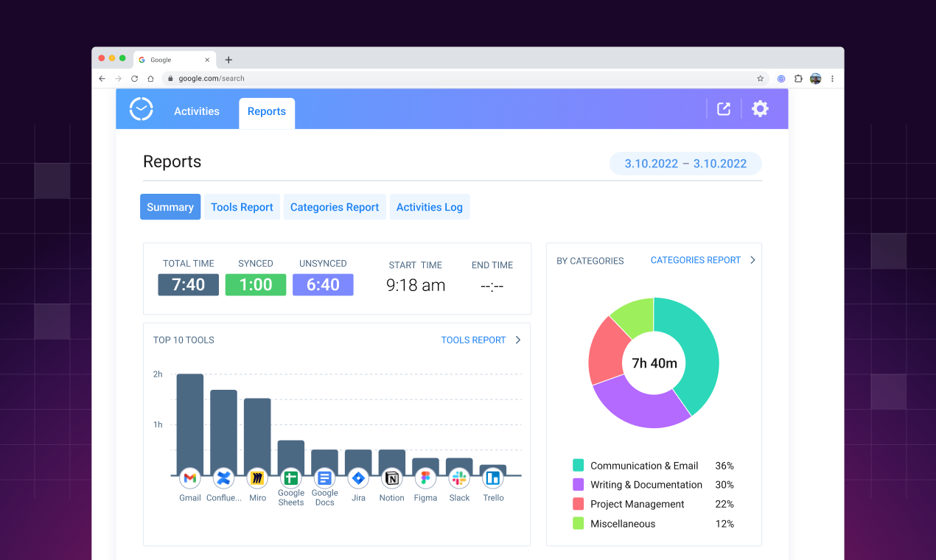Viewport: 936px width, 560px height.
Task: Open the time tracker extension icon
Action: pyautogui.click(x=781, y=78)
